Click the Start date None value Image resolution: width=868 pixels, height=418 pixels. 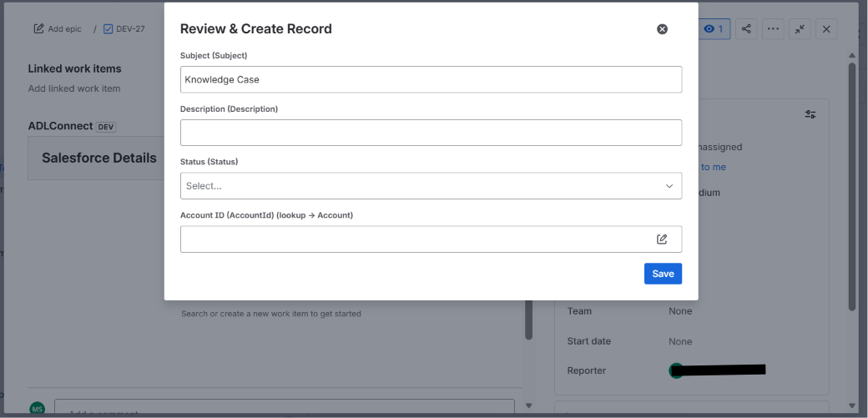click(x=680, y=341)
